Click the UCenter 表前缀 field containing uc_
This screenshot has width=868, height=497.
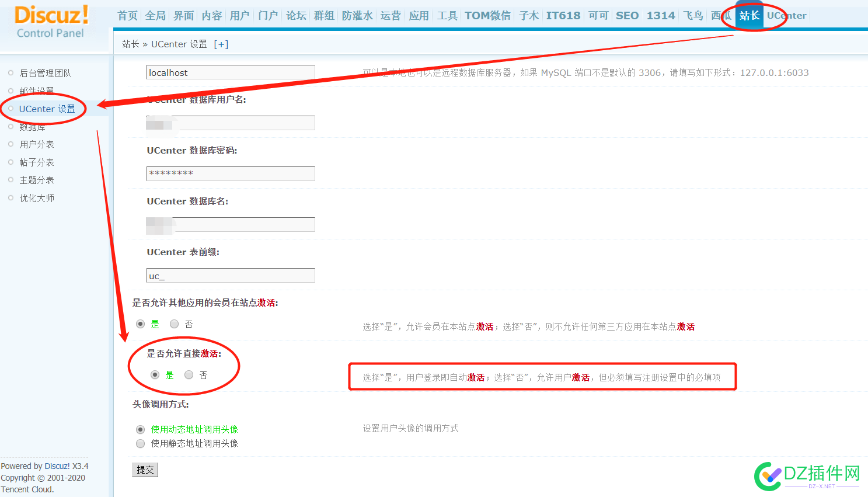(231, 275)
